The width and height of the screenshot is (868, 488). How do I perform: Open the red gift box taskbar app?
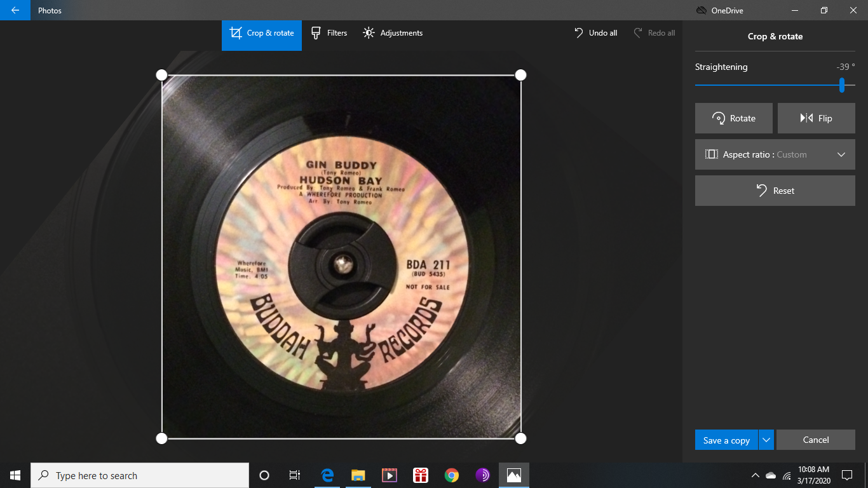tap(421, 475)
